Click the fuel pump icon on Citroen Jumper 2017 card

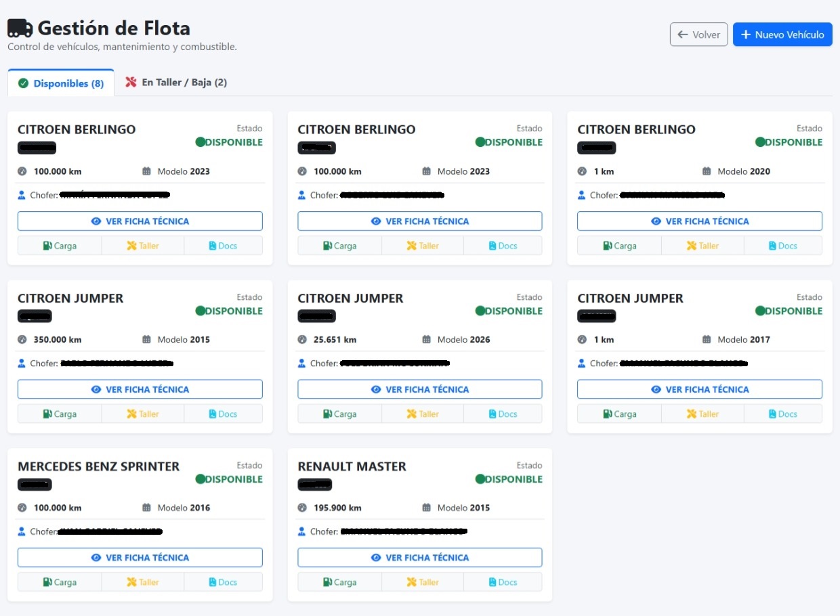pyautogui.click(x=608, y=414)
